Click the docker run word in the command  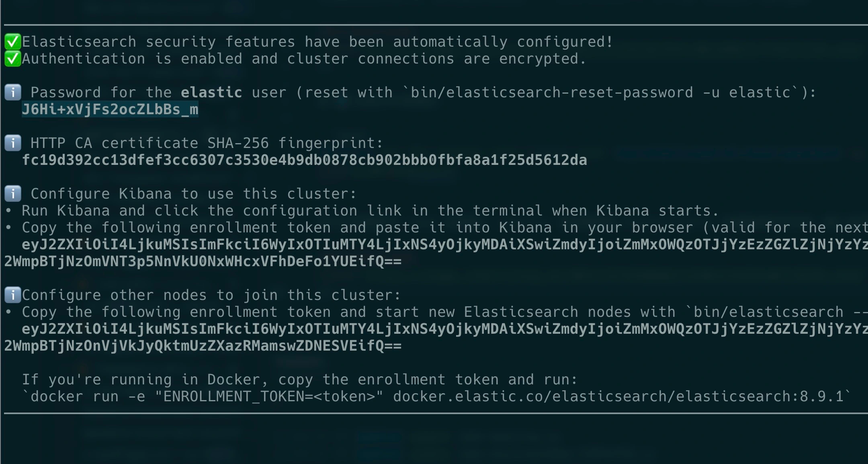point(74,396)
